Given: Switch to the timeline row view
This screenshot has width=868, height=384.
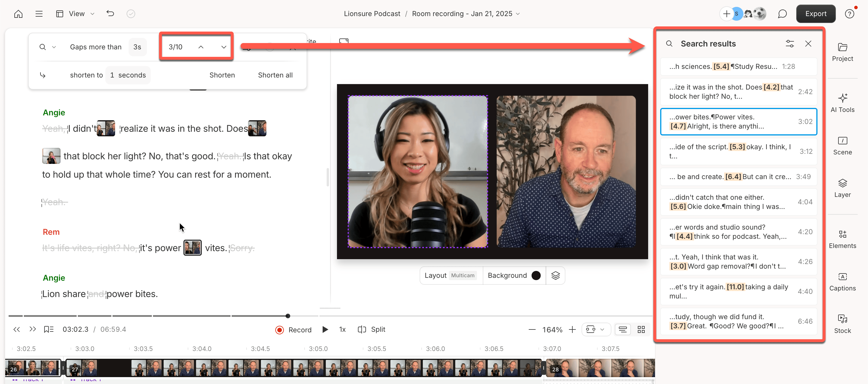Looking at the screenshot, I should 623,329.
